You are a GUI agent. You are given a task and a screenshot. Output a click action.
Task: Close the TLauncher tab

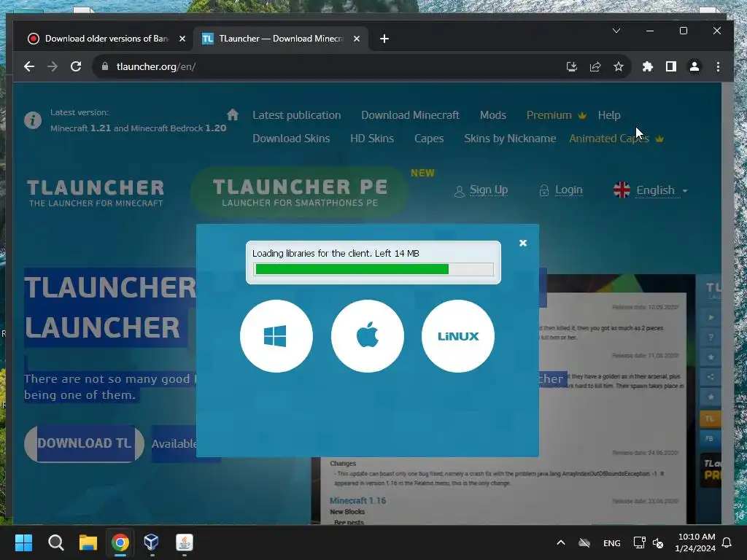(356, 39)
